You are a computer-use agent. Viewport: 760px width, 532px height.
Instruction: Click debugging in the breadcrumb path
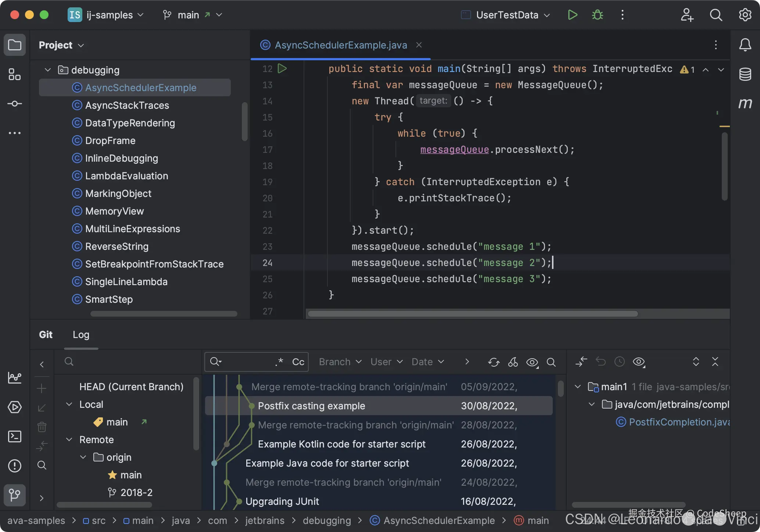[x=326, y=521]
